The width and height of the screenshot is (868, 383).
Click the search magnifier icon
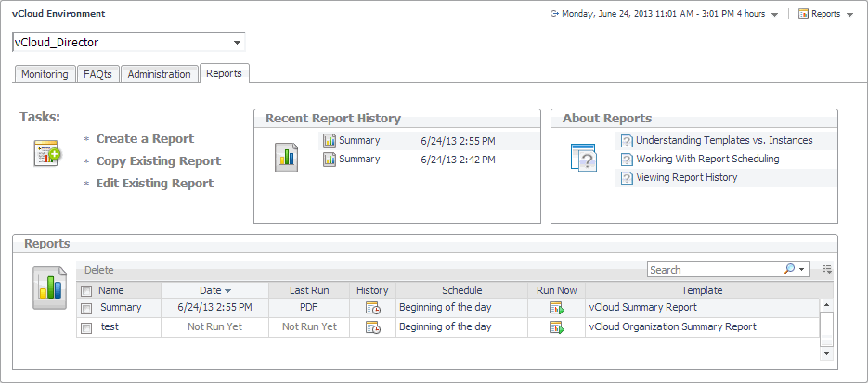pyautogui.click(x=790, y=269)
